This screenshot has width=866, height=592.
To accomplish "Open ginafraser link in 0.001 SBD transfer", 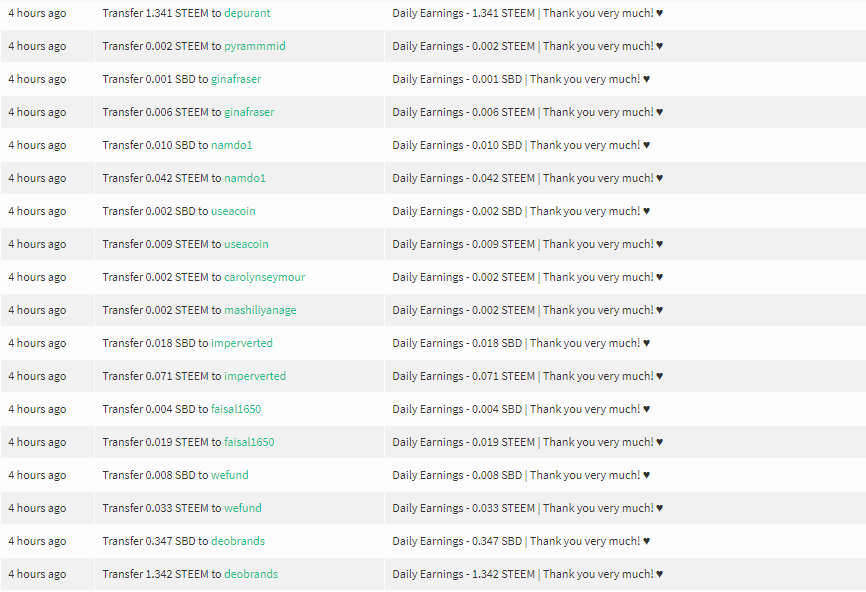I will (236, 79).
